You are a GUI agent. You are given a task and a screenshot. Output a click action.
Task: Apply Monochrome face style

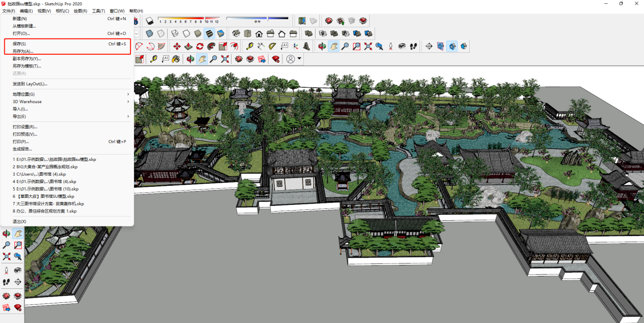[x=220, y=34]
